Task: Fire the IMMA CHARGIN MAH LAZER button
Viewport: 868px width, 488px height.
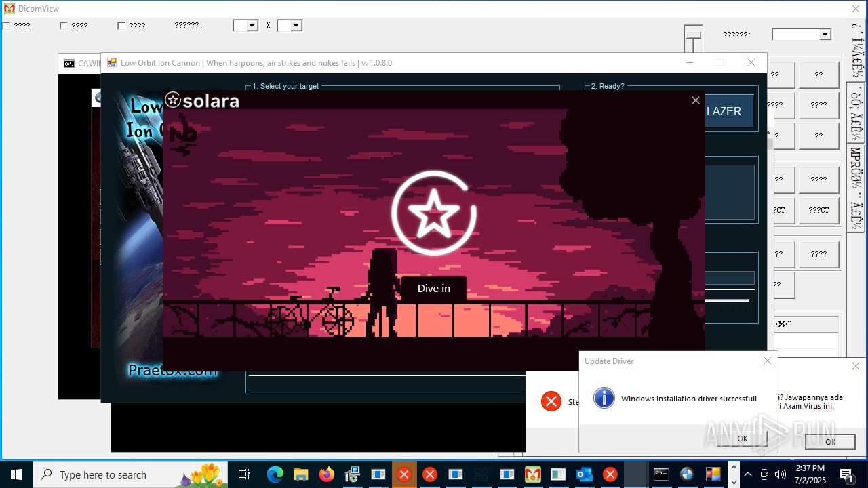Action: [x=728, y=111]
